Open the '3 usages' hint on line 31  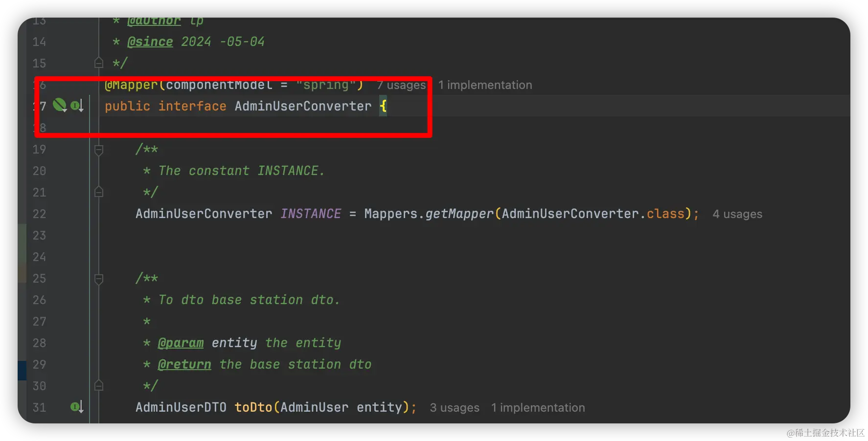coord(455,408)
